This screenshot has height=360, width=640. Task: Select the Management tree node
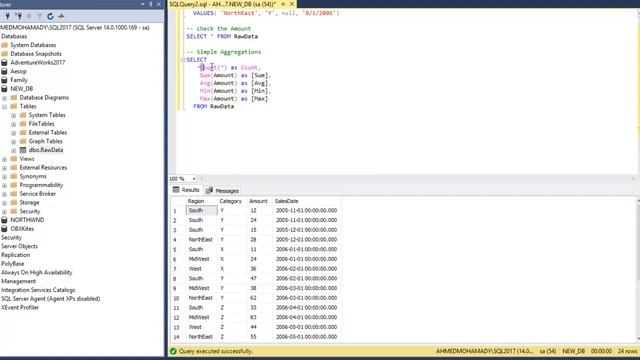(x=18, y=281)
